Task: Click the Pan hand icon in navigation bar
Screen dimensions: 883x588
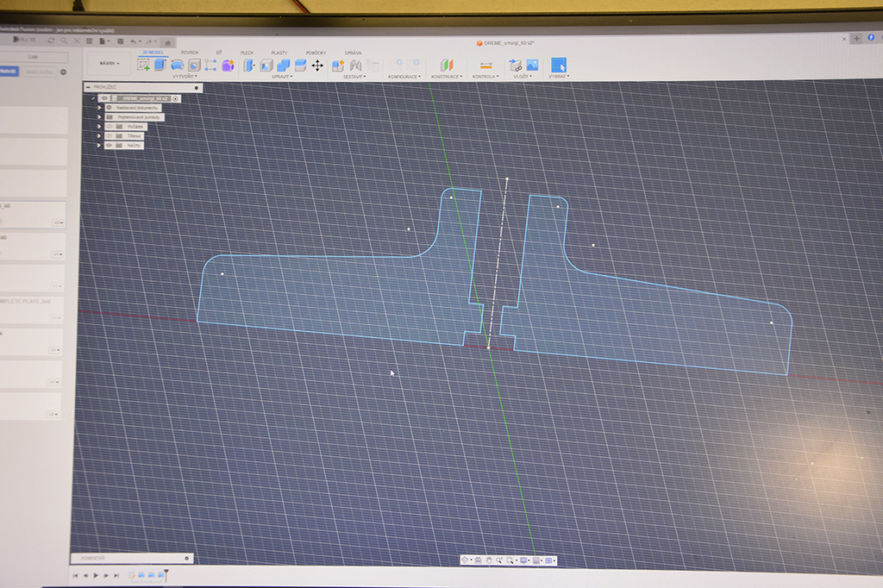Action: pyautogui.click(x=489, y=560)
